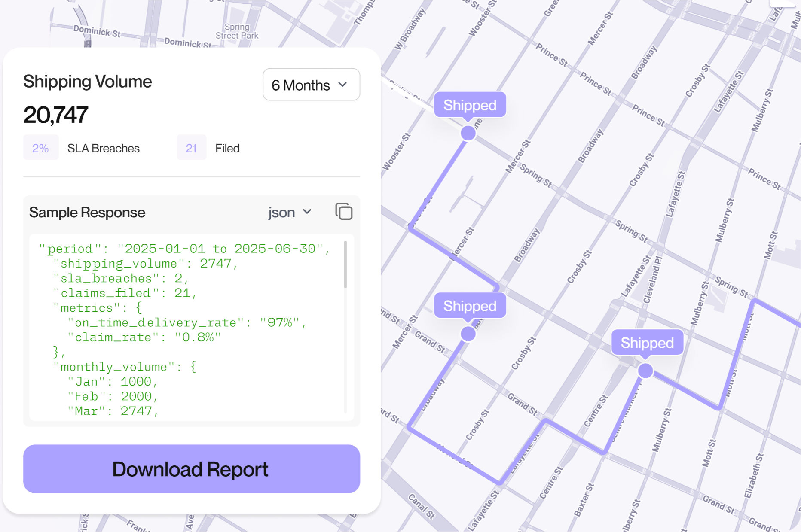Click the Shipping Volume heading
Screen dimensions: 801x532
tap(88, 82)
